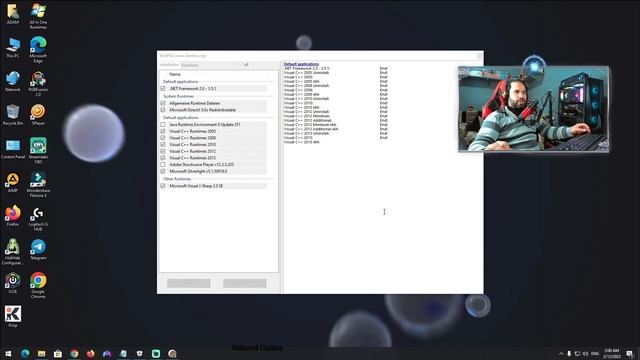Open the Control Panel desktop icon
Image resolution: width=640 pixels, height=360 pixels.
pyautogui.click(x=13, y=149)
